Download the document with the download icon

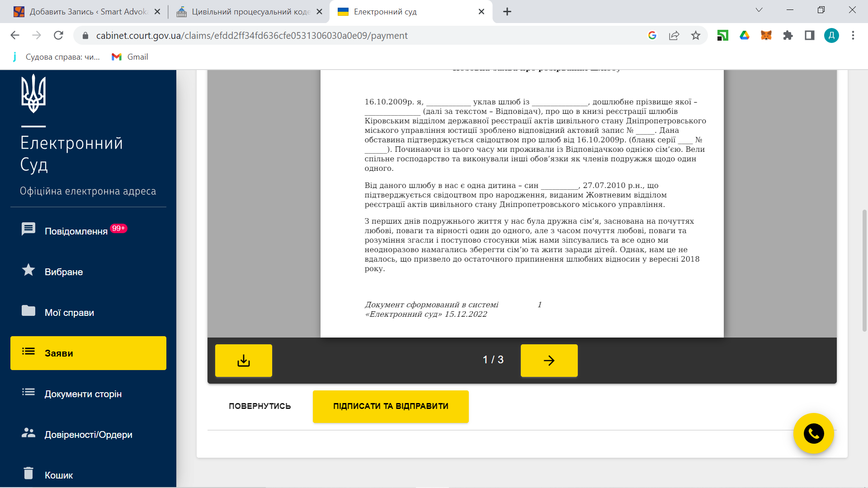(x=243, y=360)
